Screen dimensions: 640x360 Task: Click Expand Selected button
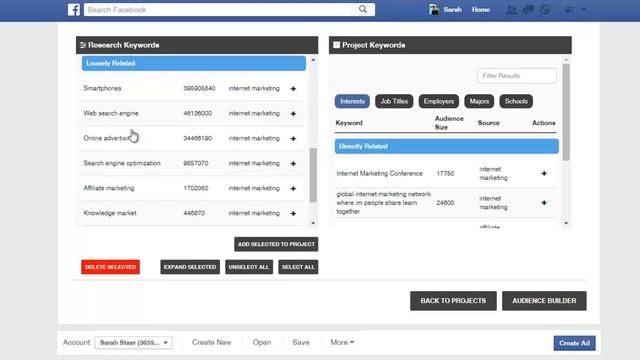190,267
